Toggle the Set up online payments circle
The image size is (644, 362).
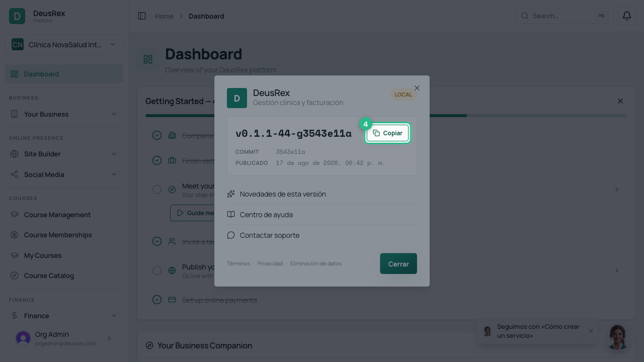pyautogui.click(x=157, y=300)
